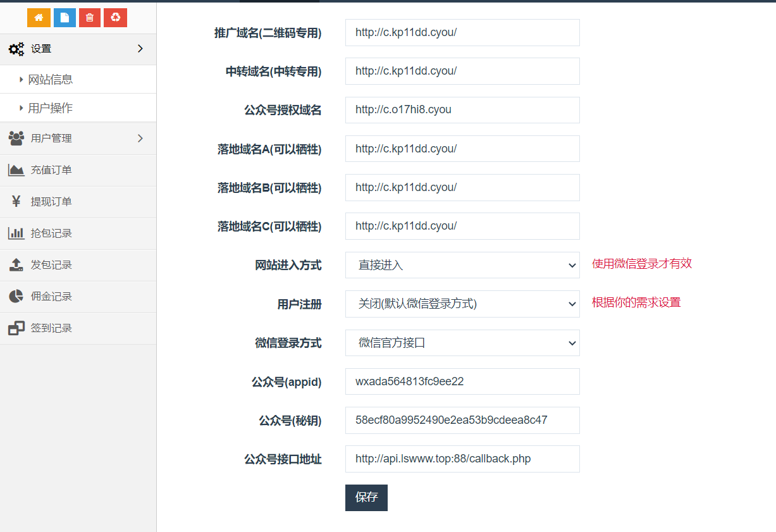
Task: Click the 落地域名A(可以牺牲) label
Action: [x=269, y=149]
